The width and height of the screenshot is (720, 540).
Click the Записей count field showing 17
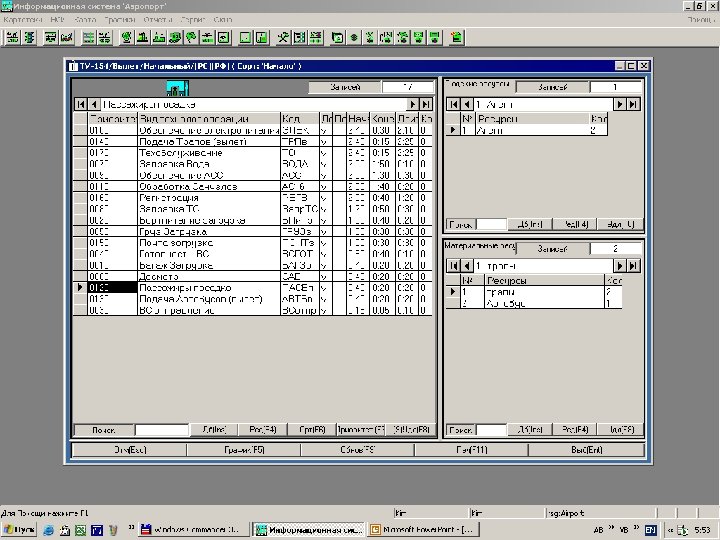click(408, 87)
